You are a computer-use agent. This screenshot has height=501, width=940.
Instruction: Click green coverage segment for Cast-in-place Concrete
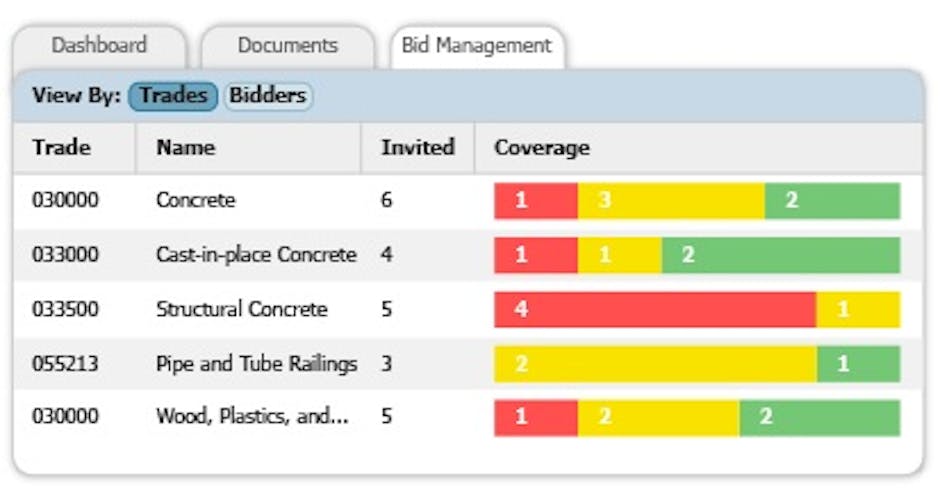[781, 255]
